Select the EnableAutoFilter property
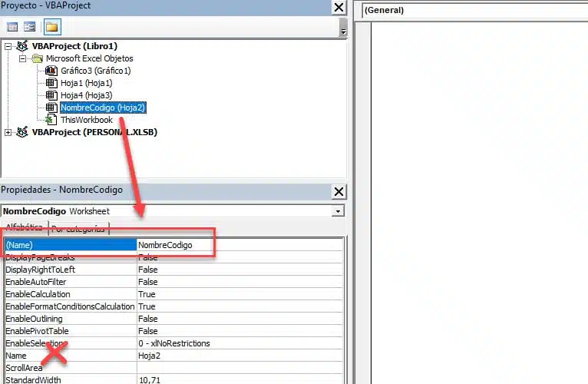 [x=71, y=282]
